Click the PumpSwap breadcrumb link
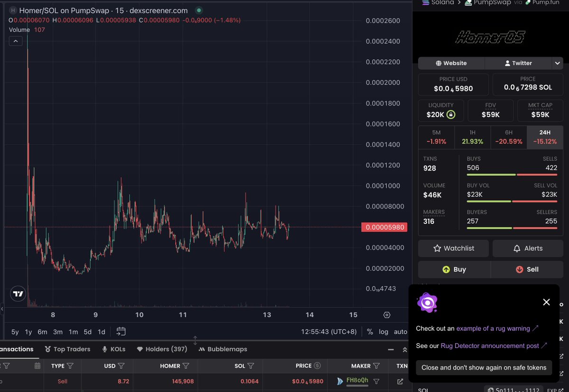This screenshot has width=569, height=392. 488,2
